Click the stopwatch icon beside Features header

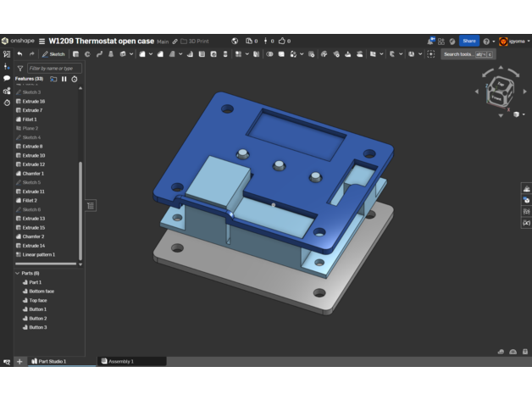click(75, 79)
